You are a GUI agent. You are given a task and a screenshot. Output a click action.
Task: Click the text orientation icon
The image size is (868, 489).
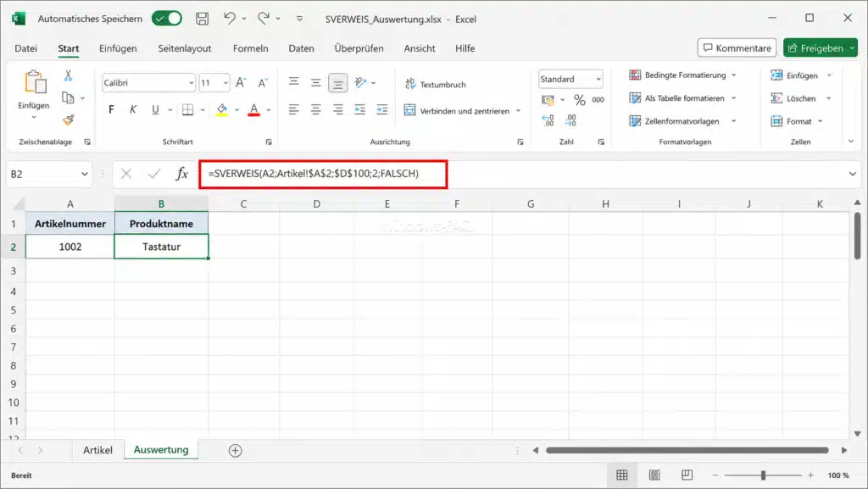pyautogui.click(x=360, y=82)
